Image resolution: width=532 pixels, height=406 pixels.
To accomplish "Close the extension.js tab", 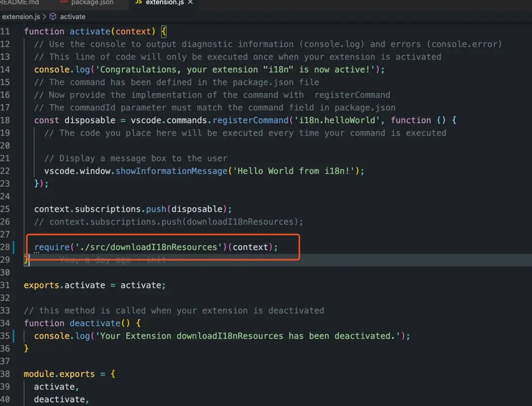I will pyautogui.click(x=190, y=2).
